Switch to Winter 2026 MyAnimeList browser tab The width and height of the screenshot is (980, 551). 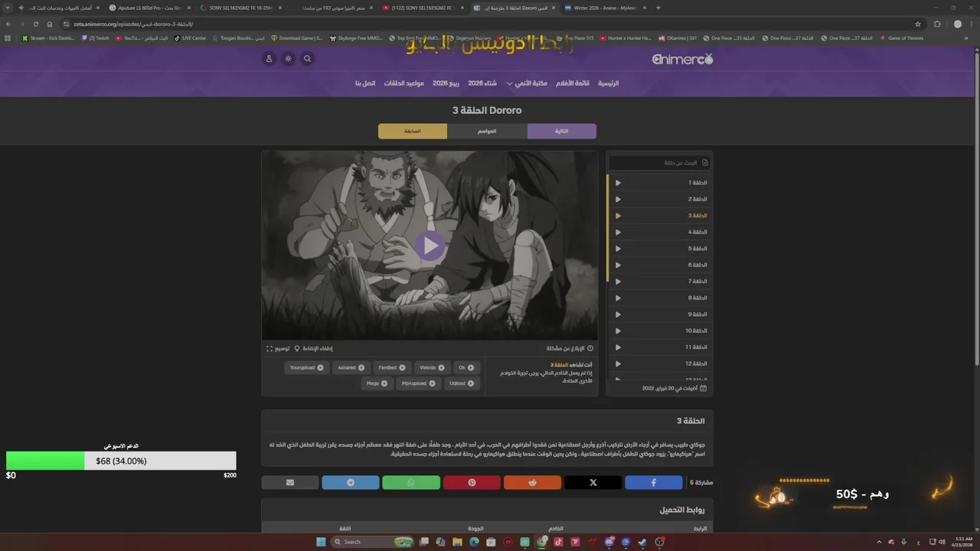click(606, 8)
